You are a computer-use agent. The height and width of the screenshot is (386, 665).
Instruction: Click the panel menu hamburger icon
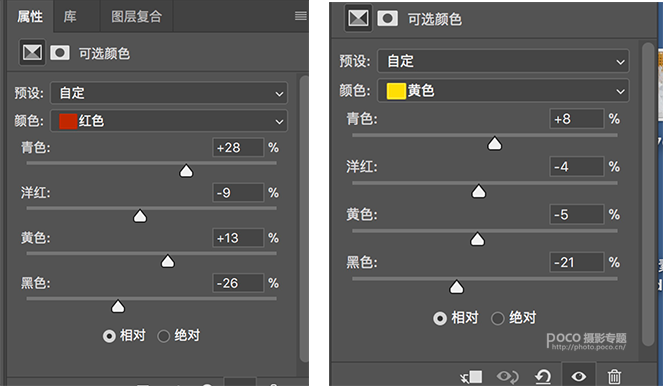pyautogui.click(x=301, y=16)
